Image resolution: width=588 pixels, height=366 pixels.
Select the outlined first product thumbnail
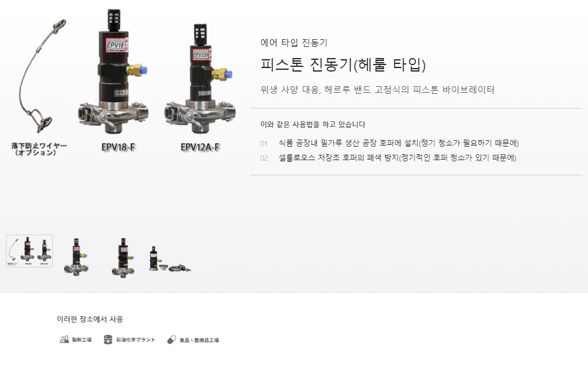[29, 251]
